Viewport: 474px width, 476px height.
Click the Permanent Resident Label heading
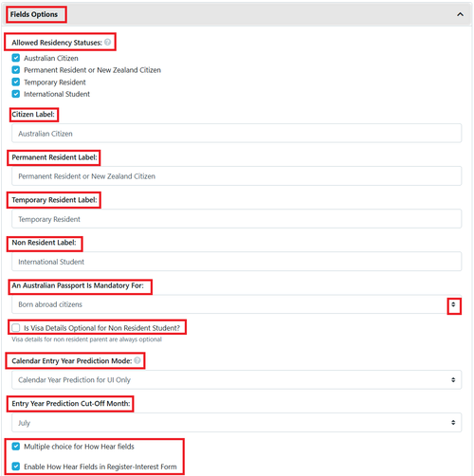point(54,157)
